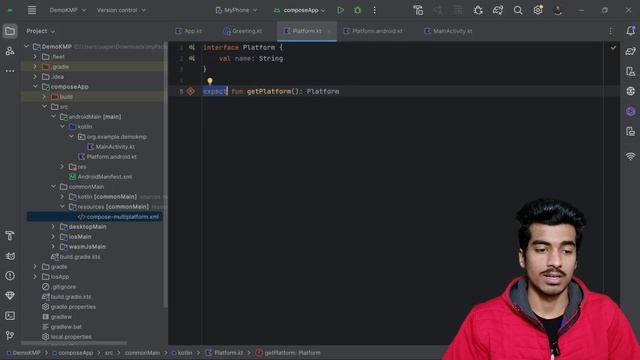Open Device Manager icon

point(630,71)
